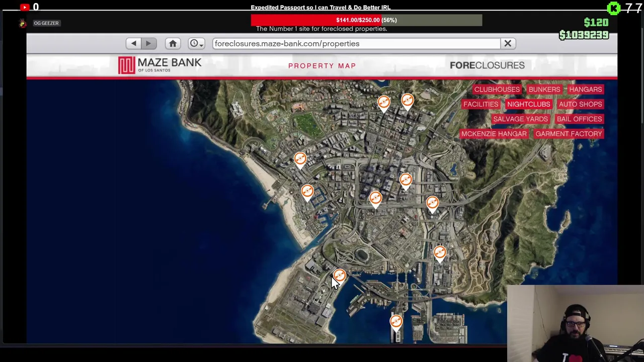Select the nightclub pin on the east side
The height and width of the screenshot is (362, 644).
pos(432,204)
